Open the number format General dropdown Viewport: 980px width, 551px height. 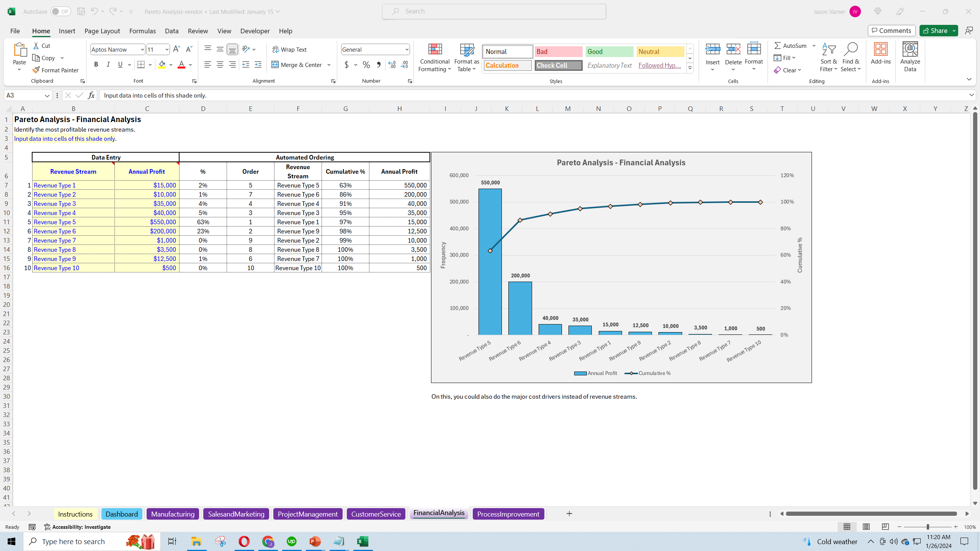tap(407, 49)
